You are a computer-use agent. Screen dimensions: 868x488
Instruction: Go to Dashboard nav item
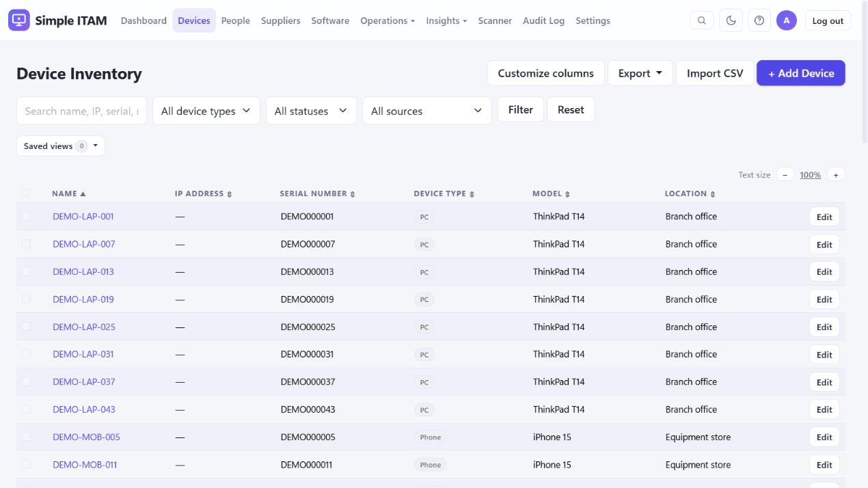pyautogui.click(x=144, y=21)
